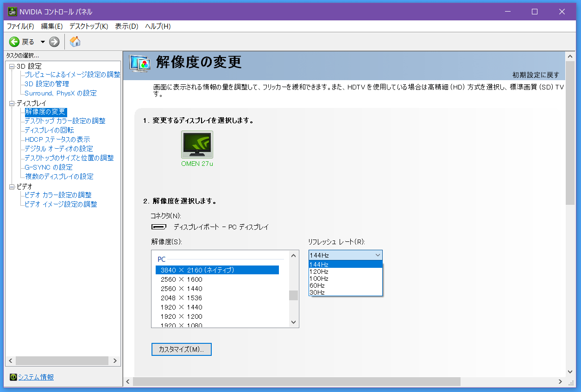
Task: Click main panel horizontal scroll right arrow
Action: pyautogui.click(x=560, y=381)
